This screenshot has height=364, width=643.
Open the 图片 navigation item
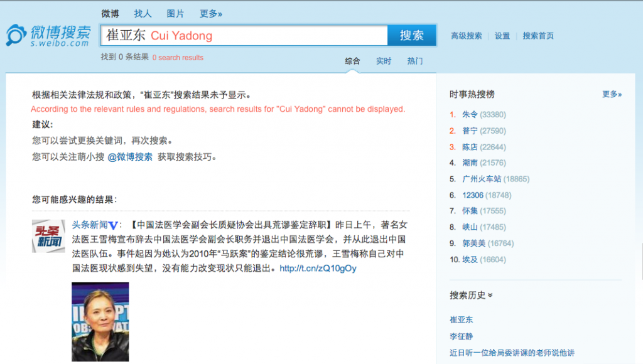pyautogui.click(x=175, y=13)
